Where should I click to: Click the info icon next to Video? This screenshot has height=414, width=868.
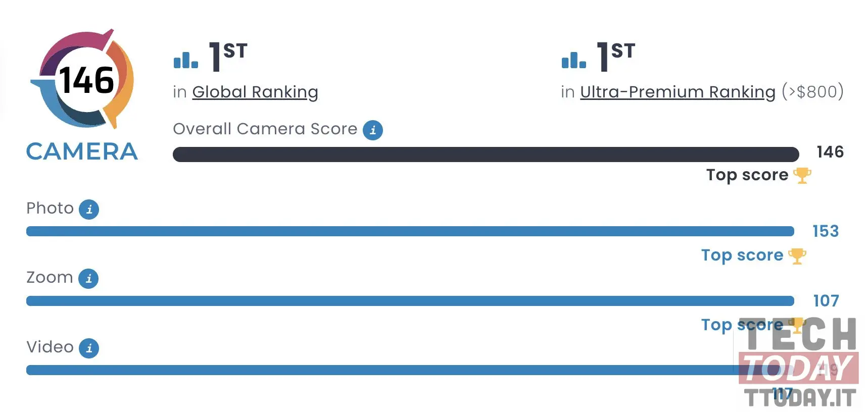89,348
